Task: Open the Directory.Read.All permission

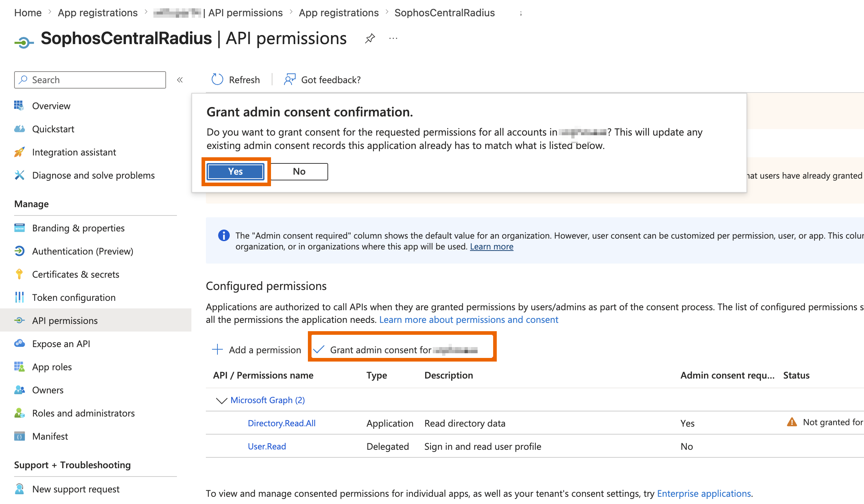Action: (281, 423)
